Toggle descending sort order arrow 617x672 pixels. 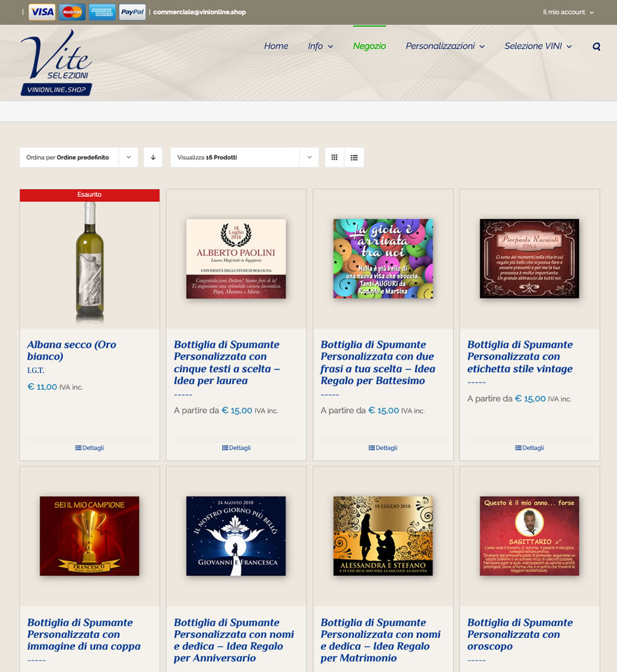click(153, 157)
